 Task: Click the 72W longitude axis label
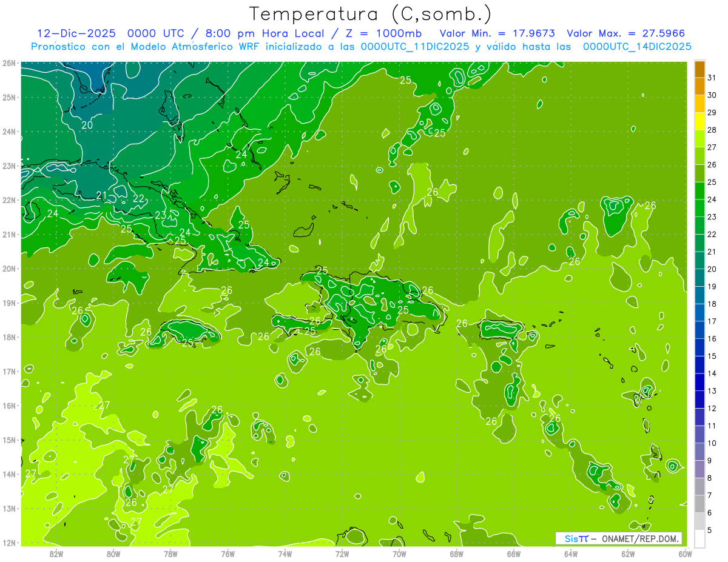point(342,554)
